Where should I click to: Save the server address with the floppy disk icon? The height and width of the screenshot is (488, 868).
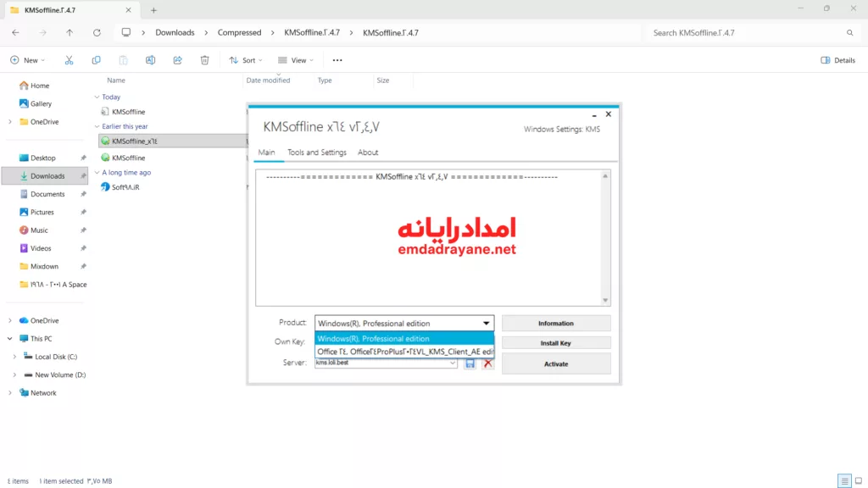point(470,363)
